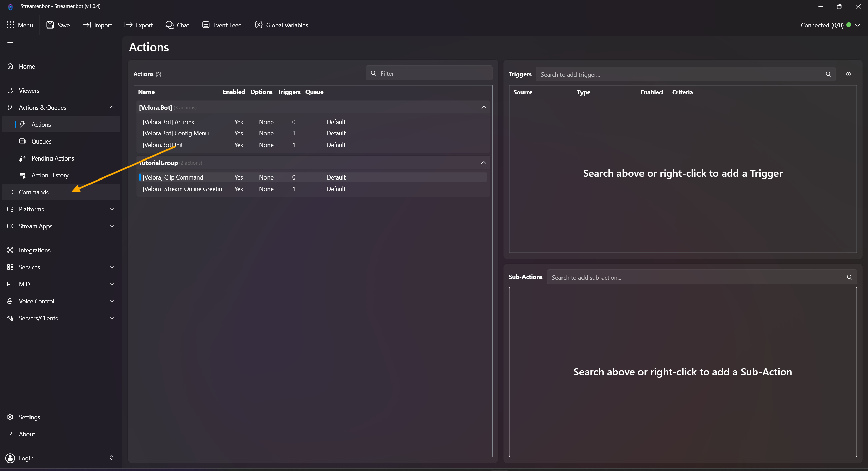
Task: Click the hamburger sidebar collapse icon
Action: point(10,44)
